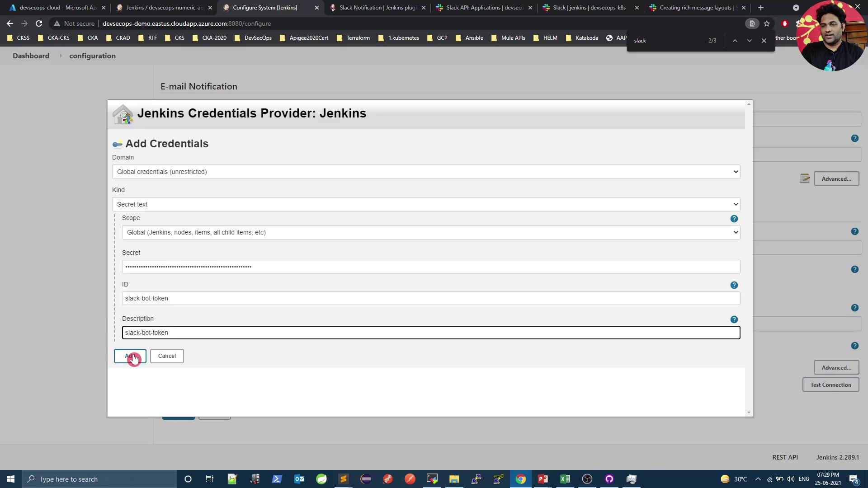Click the ID field help icon
The height and width of the screenshot is (488, 868).
click(x=734, y=285)
